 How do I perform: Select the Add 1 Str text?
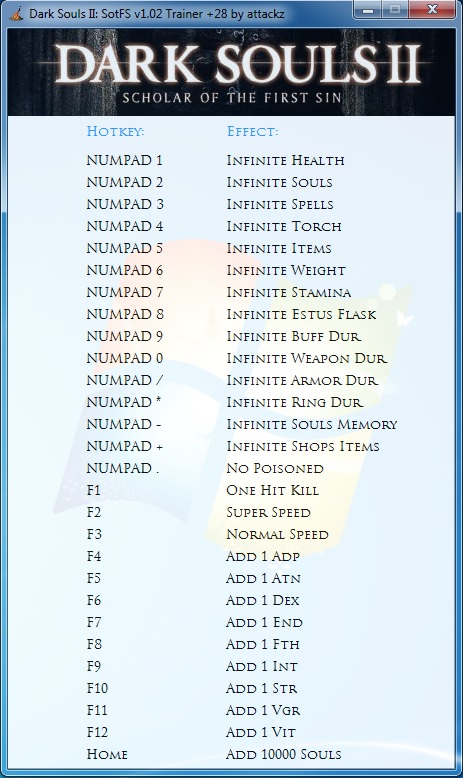tap(262, 688)
